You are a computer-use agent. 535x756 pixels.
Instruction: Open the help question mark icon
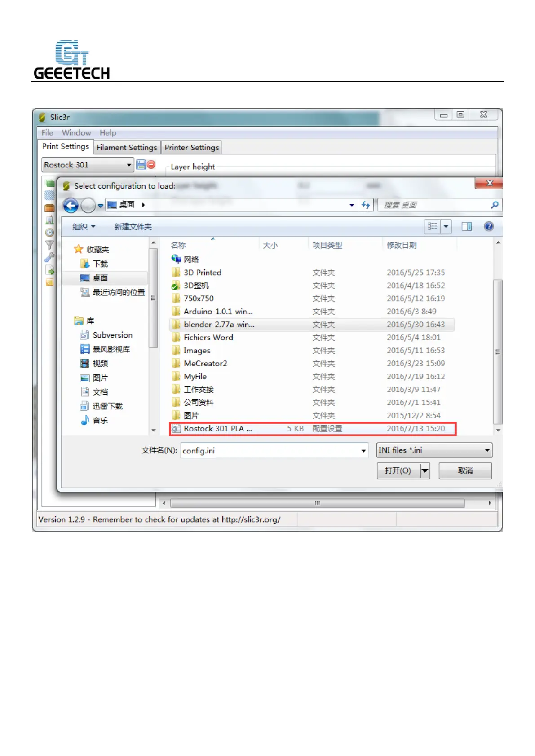pyautogui.click(x=489, y=226)
